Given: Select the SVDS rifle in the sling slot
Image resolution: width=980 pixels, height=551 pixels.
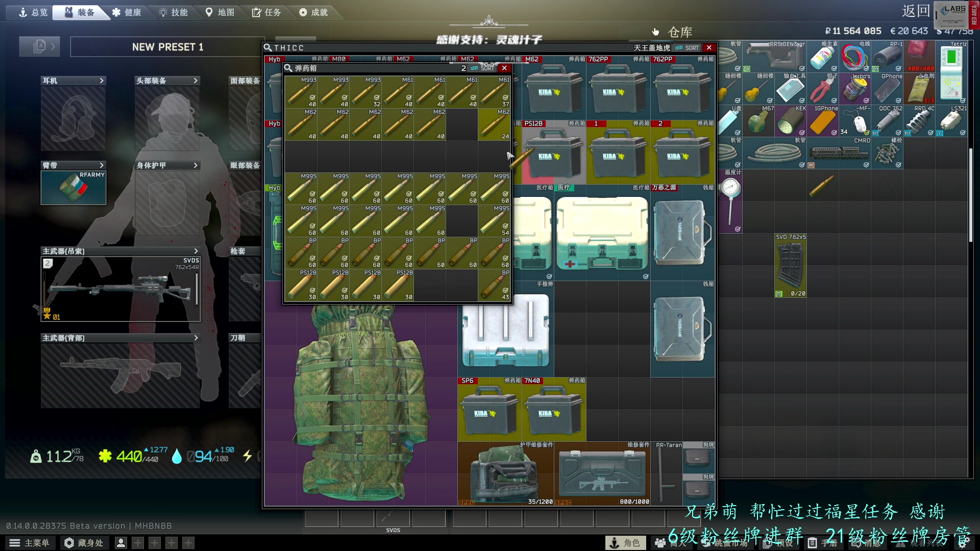Looking at the screenshot, I should pyautogui.click(x=121, y=289).
